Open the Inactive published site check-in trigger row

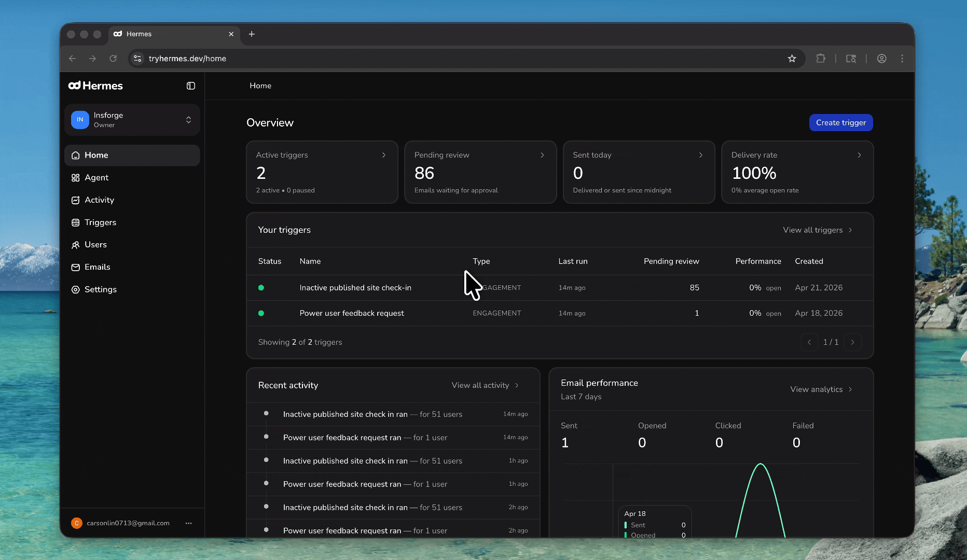pos(355,288)
